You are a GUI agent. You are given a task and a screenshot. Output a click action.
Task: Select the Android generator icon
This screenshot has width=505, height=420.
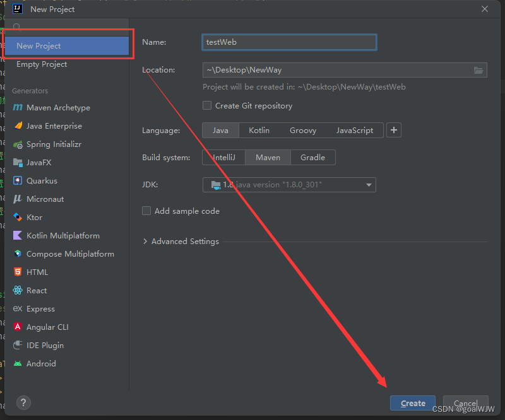18,364
